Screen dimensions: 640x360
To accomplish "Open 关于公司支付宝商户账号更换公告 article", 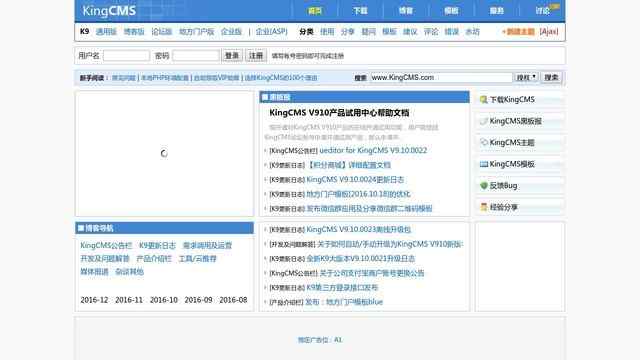I will click(x=371, y=273).
